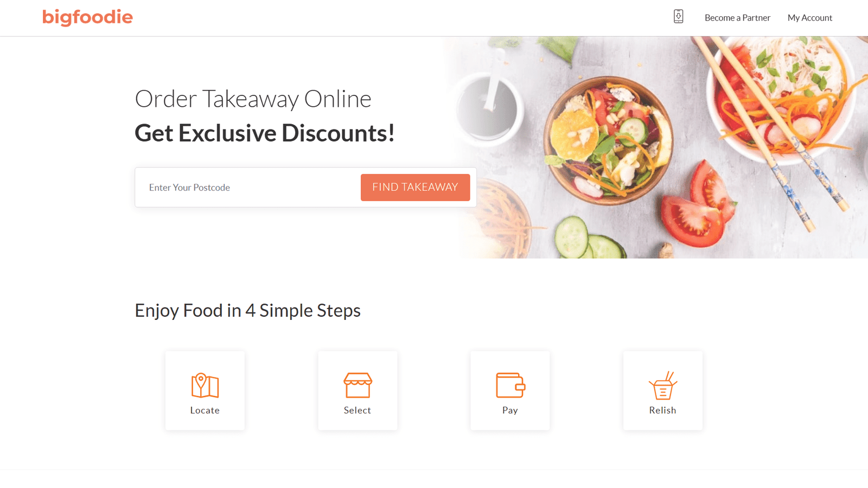Viewport: 868px width, 488px height.
Task: Choose the Pay wallet icon
Action: pyautogui.click(x=510, y=386)
